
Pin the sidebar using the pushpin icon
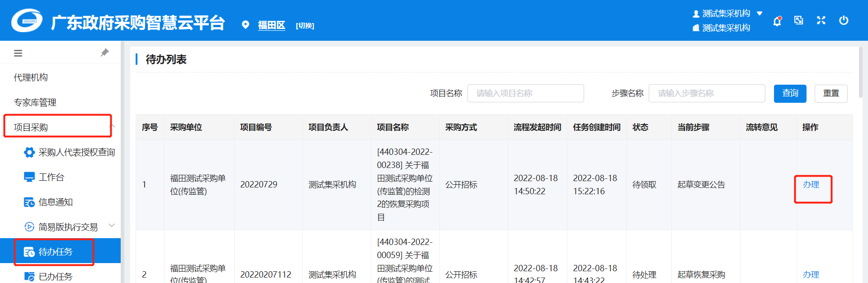[x=105, y=53]
